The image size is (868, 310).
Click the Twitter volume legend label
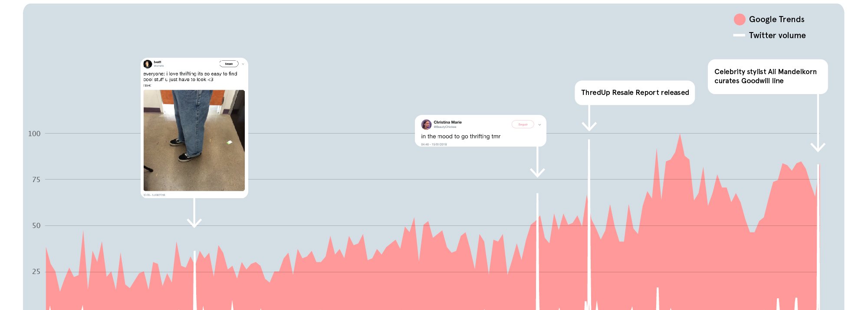(x=777, y=36)
